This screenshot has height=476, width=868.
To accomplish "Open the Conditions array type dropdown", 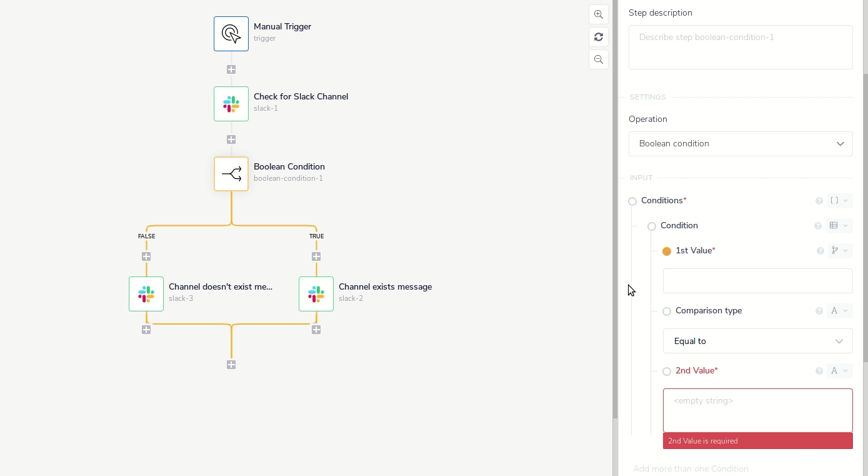I will [840, 201].
